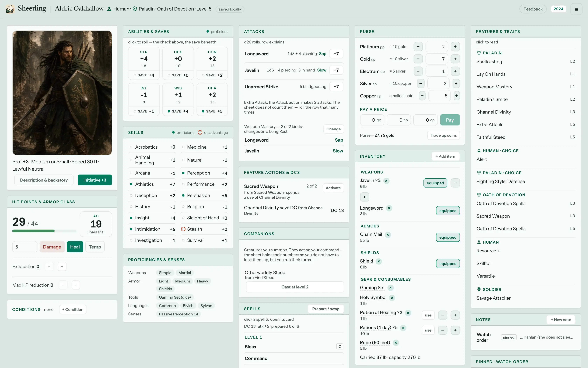
Task: Increase Copper coin count
Action: coord(457,96)
